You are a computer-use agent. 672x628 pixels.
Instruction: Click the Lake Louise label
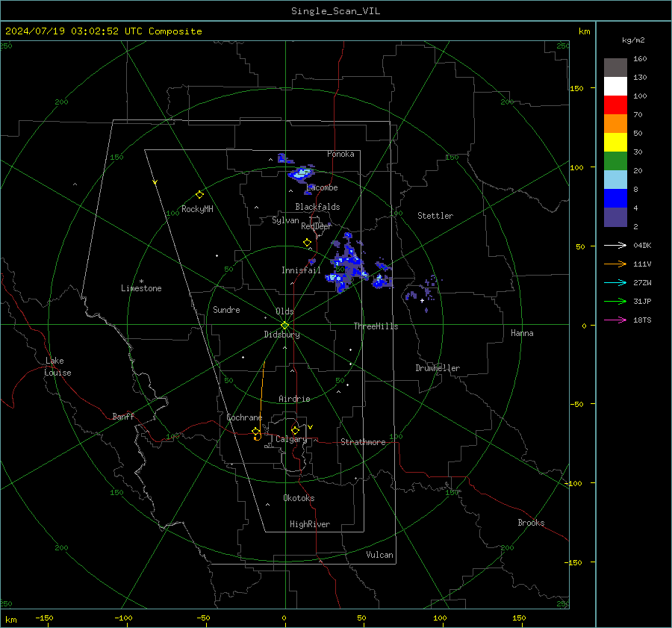[x=57, y=367]
